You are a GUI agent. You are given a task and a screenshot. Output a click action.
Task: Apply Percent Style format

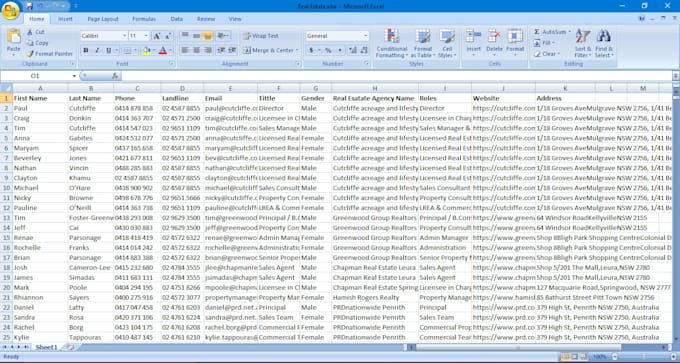pyautogui.click(x=328, y=50)
